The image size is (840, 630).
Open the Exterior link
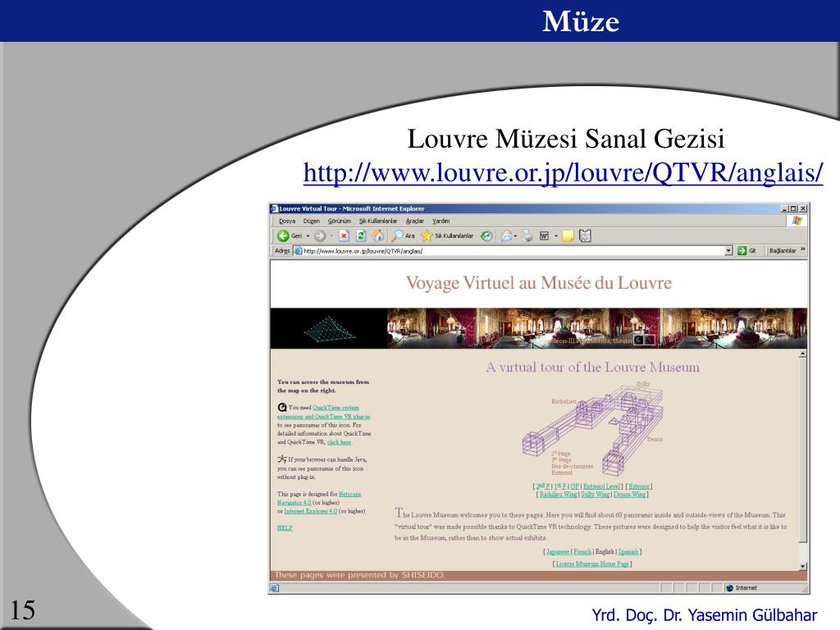coord(639,486)
